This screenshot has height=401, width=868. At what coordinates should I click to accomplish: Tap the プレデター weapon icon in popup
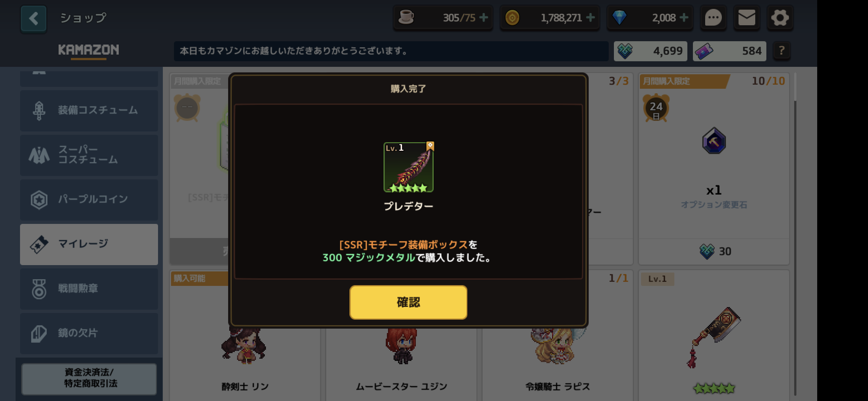(408, 167)
